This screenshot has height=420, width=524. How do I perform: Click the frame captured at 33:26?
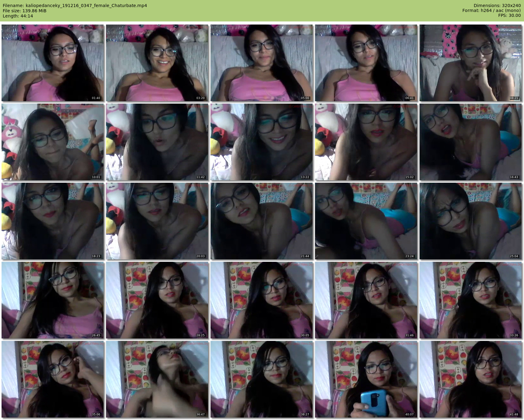[x=471, y=300]
